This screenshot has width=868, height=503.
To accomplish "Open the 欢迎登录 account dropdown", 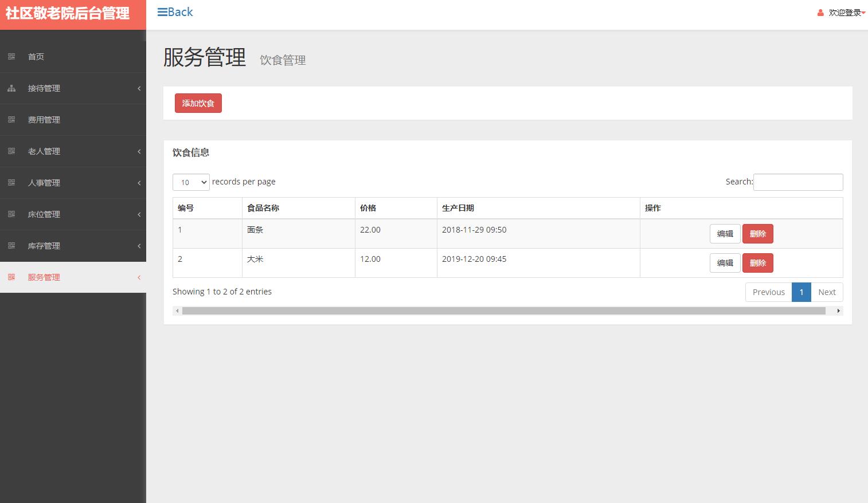I will (844, 11).
